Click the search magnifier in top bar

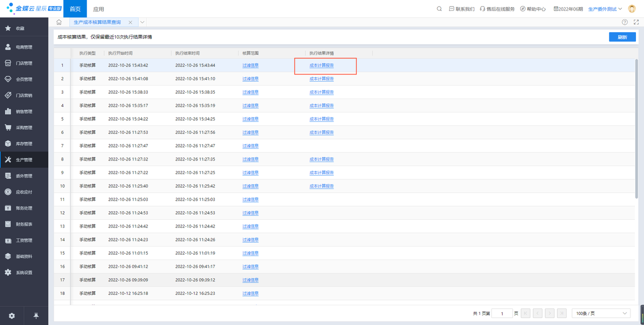[x=439, y=9]
